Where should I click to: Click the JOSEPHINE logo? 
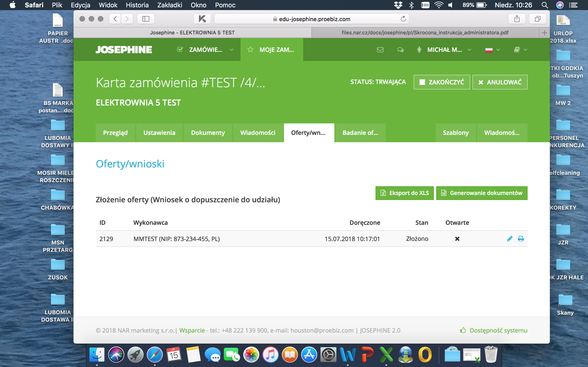tap(124, 50)
